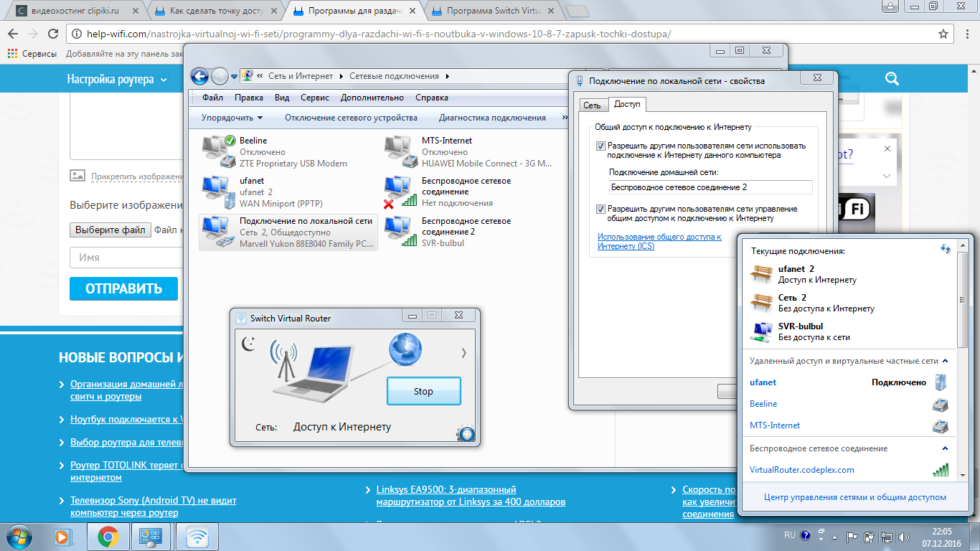Select the disconnected Беспроводное сетевое соединение icon
980x551 pixels.
pos(401,192)
